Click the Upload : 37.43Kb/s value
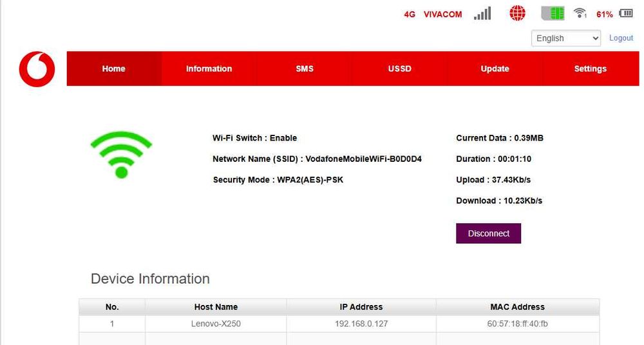 click(493, 180)
